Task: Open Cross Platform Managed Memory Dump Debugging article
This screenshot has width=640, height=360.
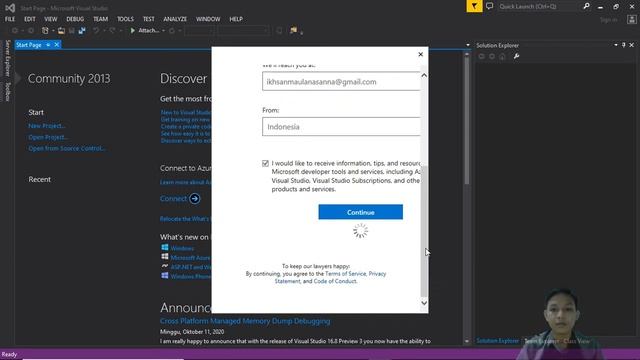Action: coord(245,321)
